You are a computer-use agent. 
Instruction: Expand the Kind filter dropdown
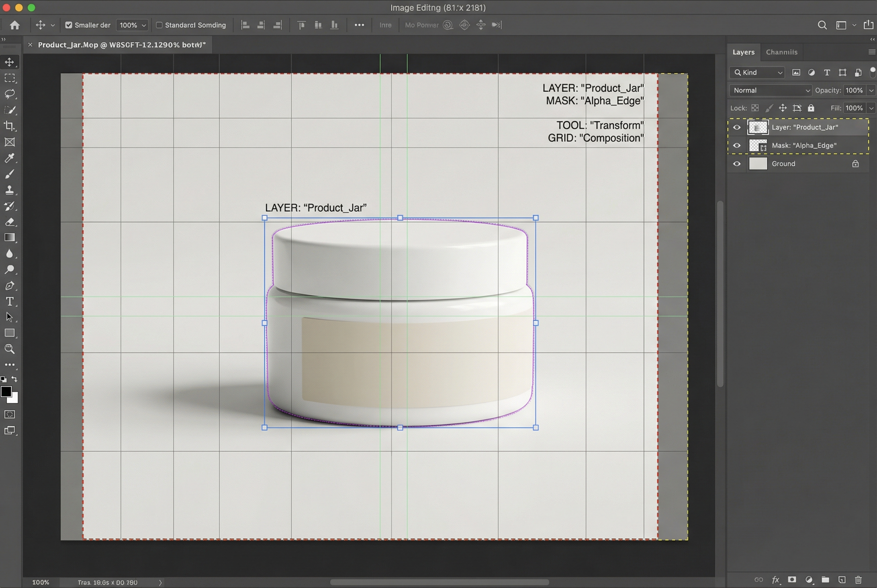pos(758,72)
